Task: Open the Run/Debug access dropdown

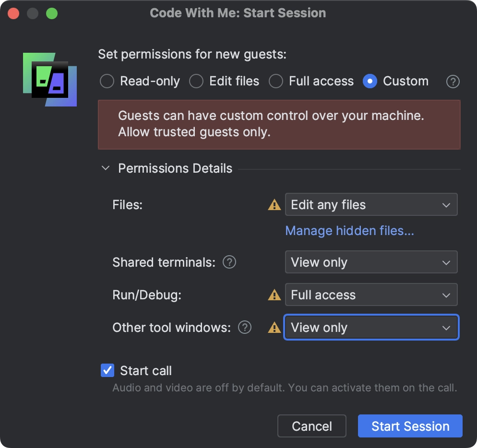Action: pyautogui.click(x=371, y=295)
